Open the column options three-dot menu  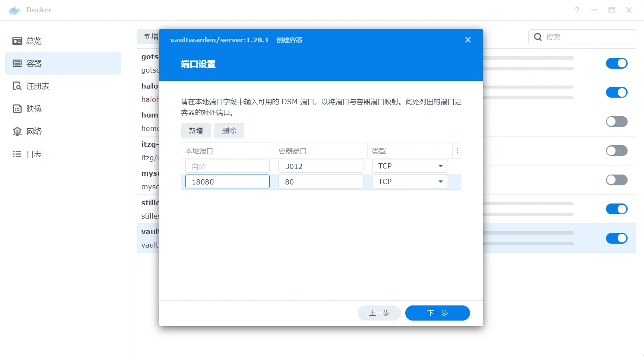pos(457,151)
